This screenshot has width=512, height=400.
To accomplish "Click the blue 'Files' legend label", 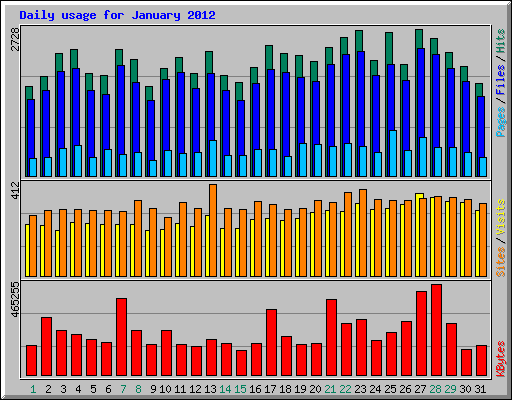I will (501, 79).
